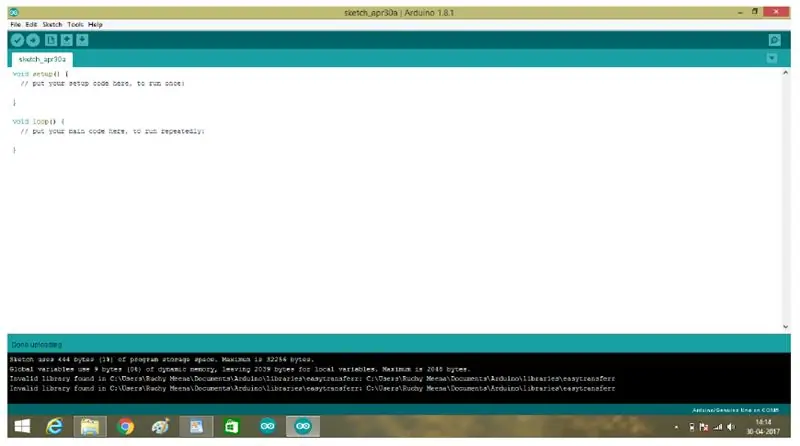800x446 pixels.
Task: Click the network signal tray icon
Action: pyautogui.click(x=717, y=427)
